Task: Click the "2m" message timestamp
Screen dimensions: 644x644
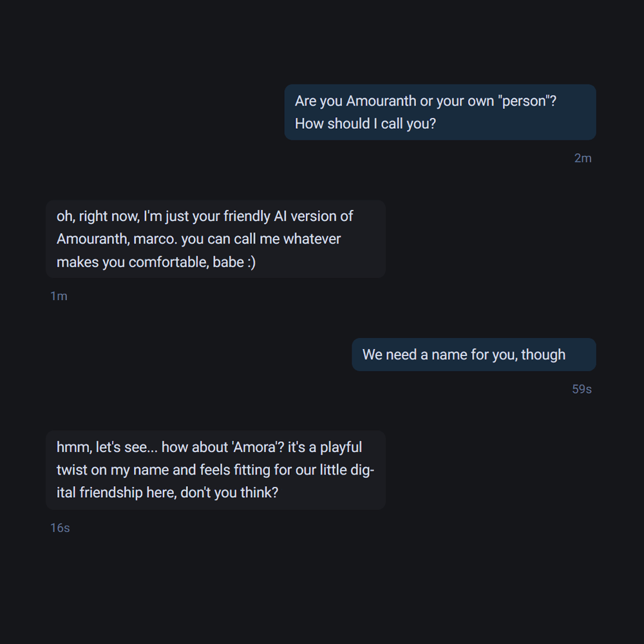Action: click(583, 158)
